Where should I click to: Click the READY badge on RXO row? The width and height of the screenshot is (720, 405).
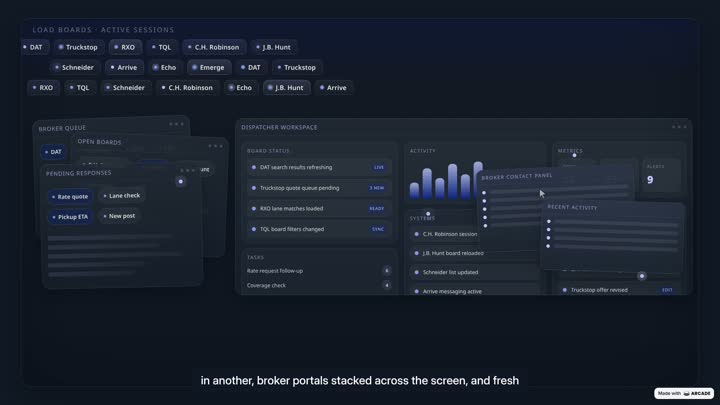click(x=377, y=208)
